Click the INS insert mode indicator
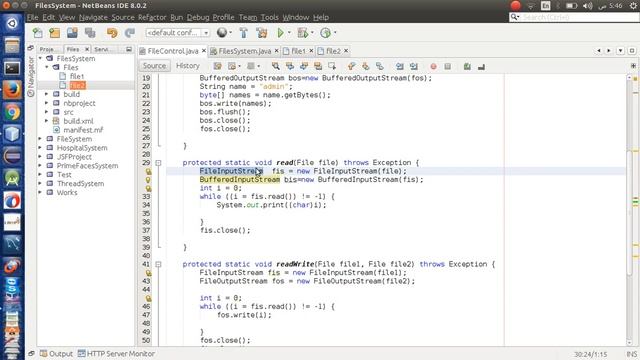640x360 pixels. click(x=631, y=354)
